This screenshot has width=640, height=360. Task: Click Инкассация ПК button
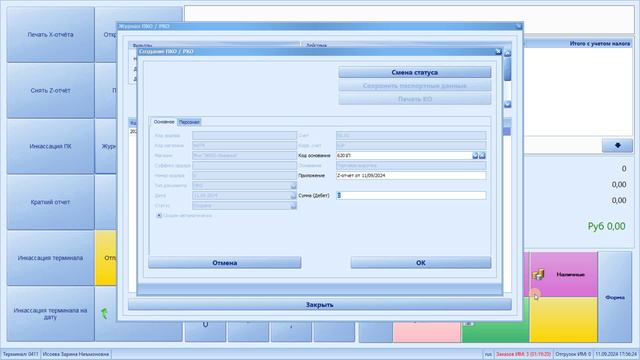coord(50,146)
